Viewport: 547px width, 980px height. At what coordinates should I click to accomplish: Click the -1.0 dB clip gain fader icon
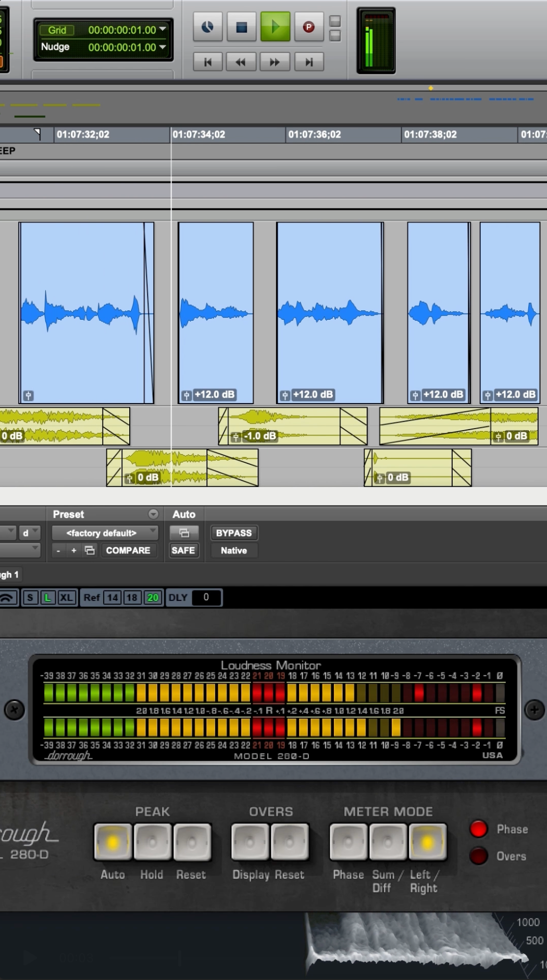pyautogui.click(x=236, y=436)
